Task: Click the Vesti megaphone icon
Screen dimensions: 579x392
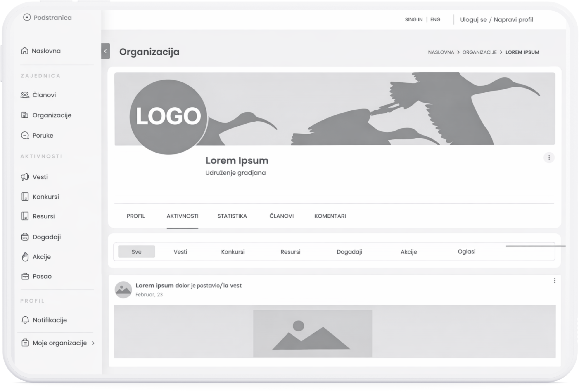Action: pos(25,177)
